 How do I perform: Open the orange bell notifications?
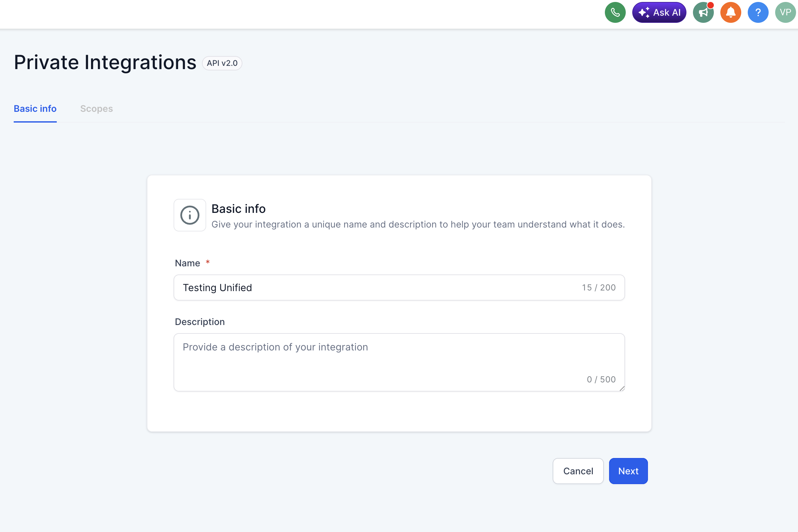click(x=730, y=13)
